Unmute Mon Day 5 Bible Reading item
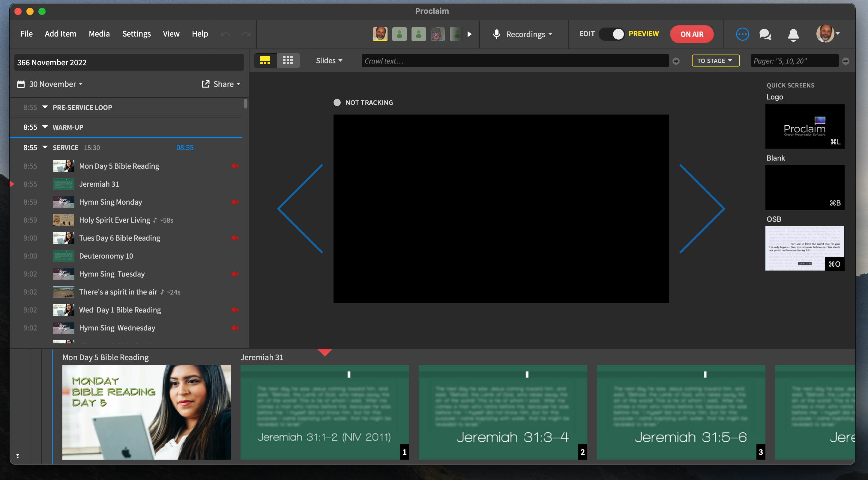 235,166
